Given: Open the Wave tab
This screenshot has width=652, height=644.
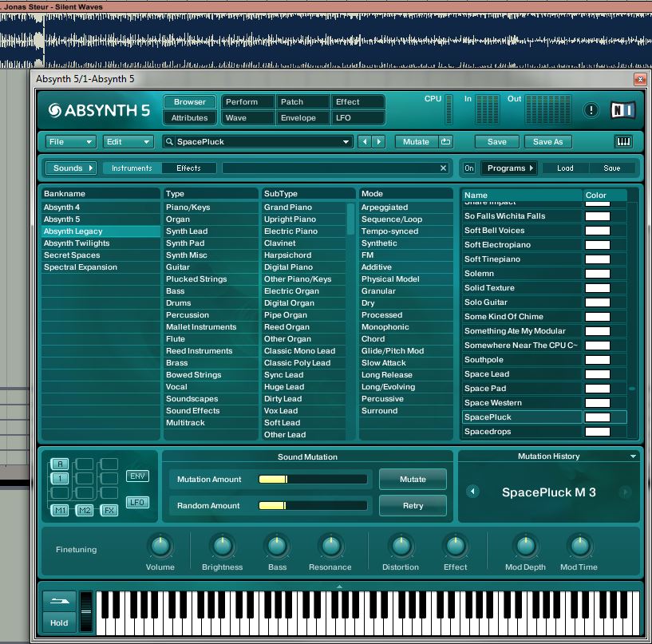Looking at the screenshot, I should [x=247, y=117].
